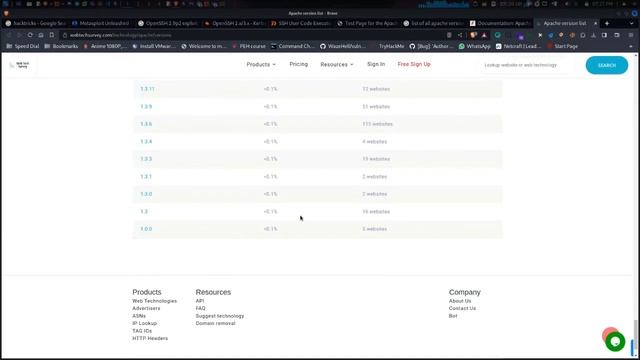Image resolution: width=640 pixels, height=360 pixels.
Task: Click the browser address bar URL
Action: coord(120,36)
